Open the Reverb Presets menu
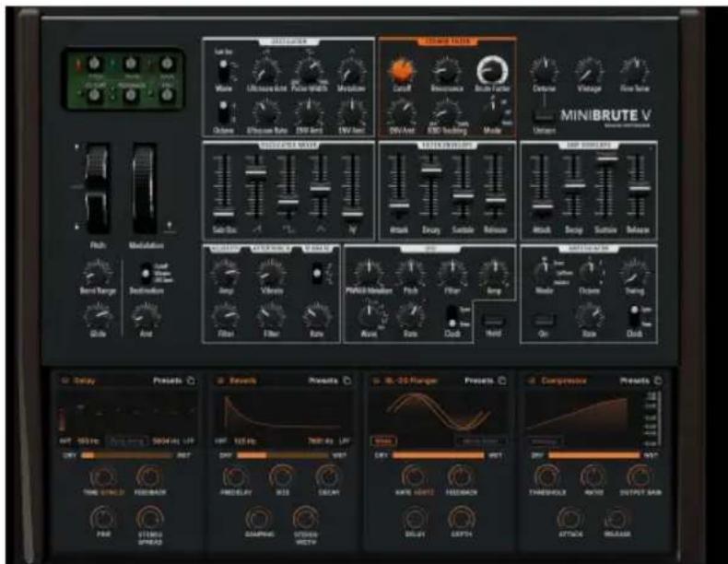Viewport: 728px width, 564px height. click(323, 381)
